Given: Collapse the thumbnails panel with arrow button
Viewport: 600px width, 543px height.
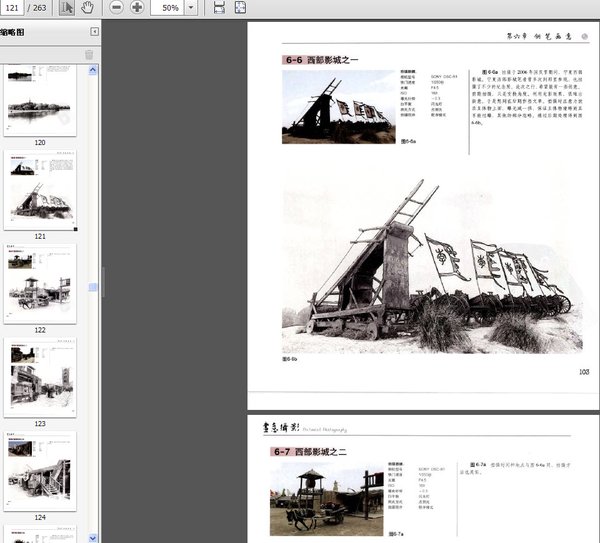Looking at the screenshot, I should click(x=95, y=32).
